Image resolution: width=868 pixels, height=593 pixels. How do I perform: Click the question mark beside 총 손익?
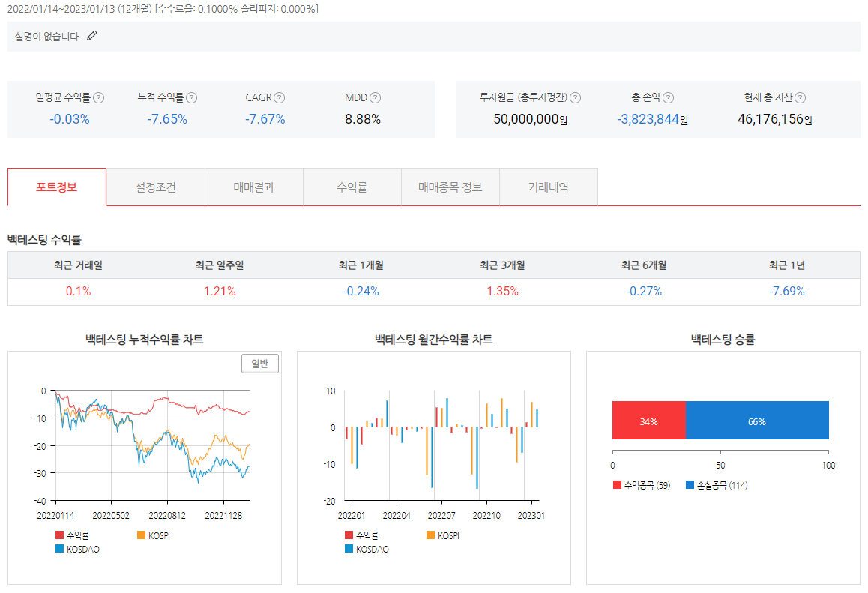(669, 98)
